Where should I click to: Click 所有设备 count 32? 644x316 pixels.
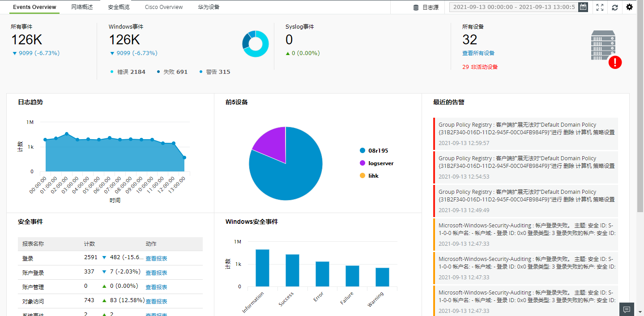point(470,40)
